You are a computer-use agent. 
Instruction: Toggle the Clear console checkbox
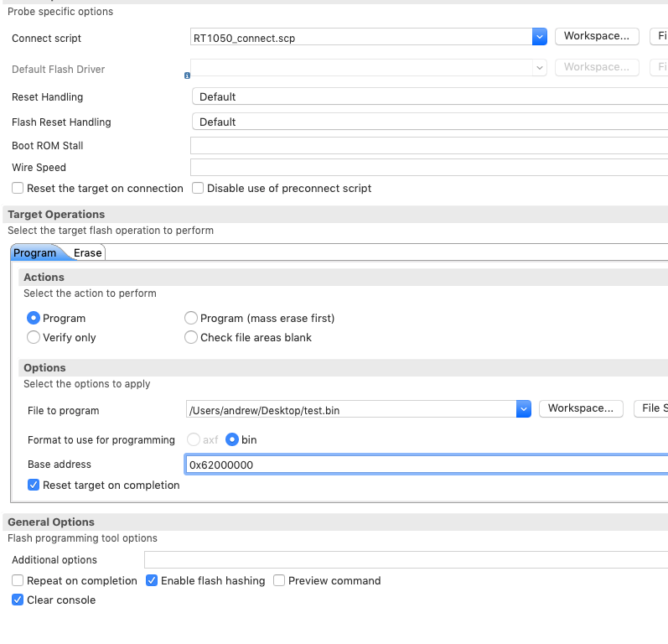18,600
